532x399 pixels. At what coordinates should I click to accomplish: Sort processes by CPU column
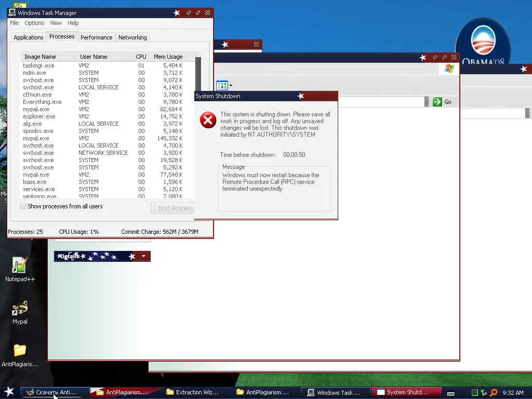[x=141, y=57]
